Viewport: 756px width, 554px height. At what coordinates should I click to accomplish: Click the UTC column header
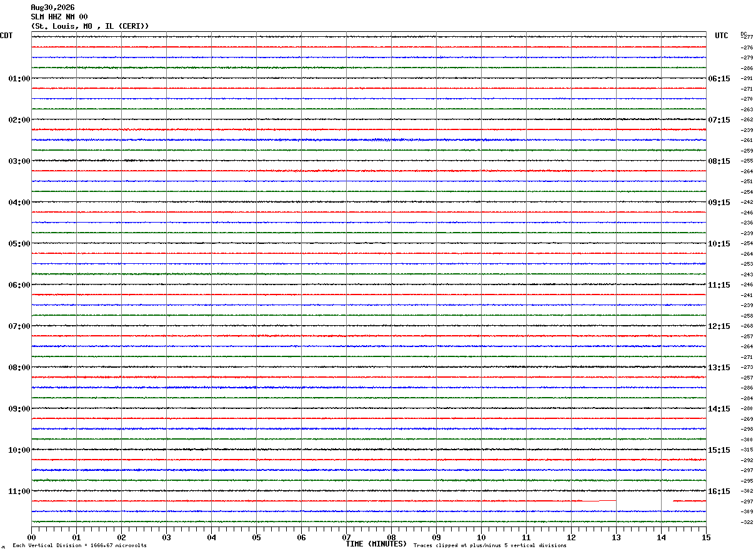pyautogui.click(x=722, y=36)
